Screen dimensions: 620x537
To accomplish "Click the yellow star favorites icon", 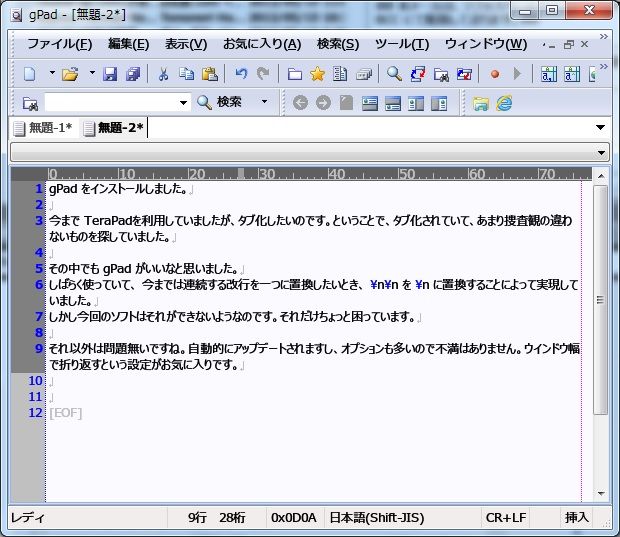I will (x=318, y=74).
